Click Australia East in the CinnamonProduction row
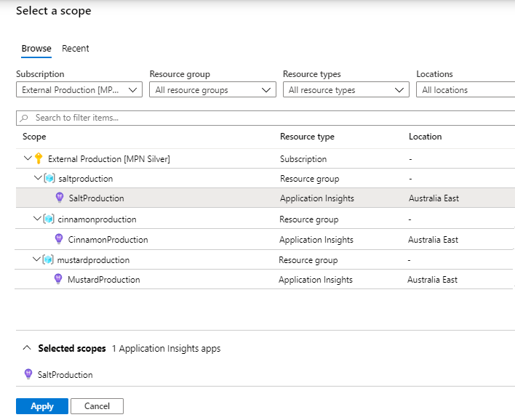This screenshot has height=420, width=515. [433, 240]
